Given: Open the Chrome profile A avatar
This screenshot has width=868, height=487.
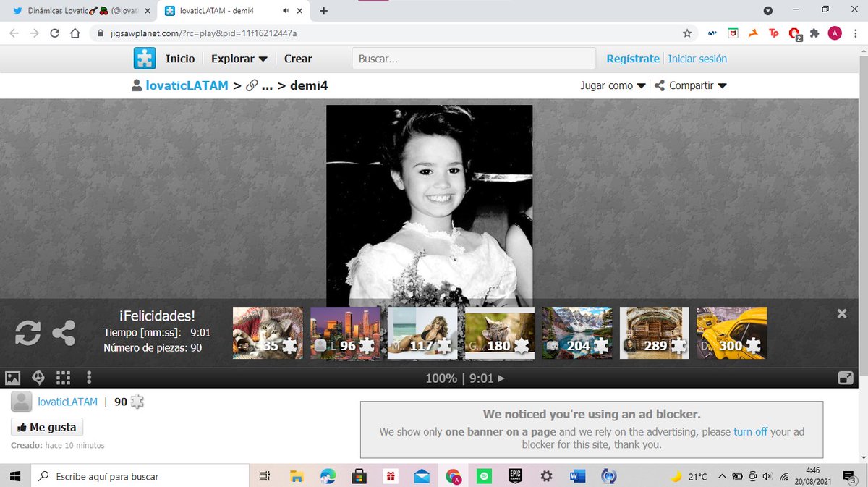Looking at the screenshot, I should pos(835,33).
